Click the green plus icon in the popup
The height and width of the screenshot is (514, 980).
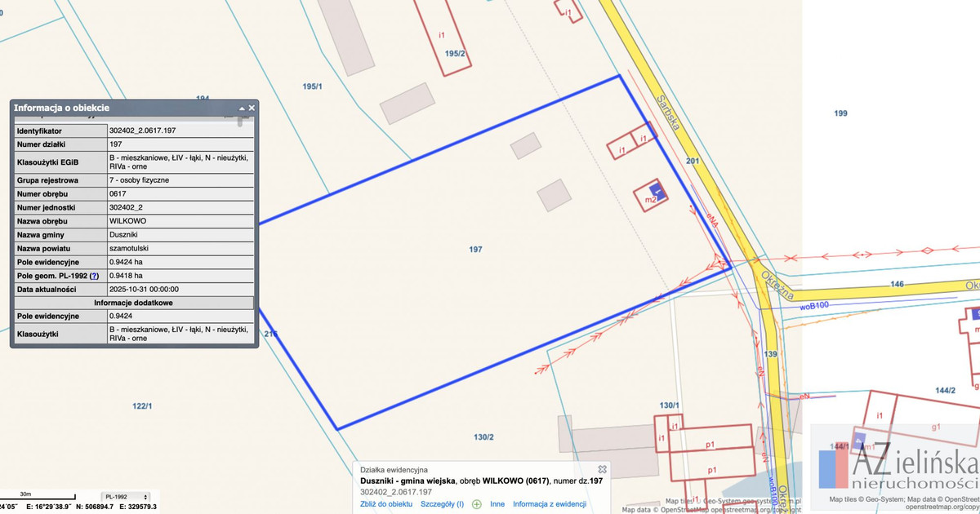[477, 504]
